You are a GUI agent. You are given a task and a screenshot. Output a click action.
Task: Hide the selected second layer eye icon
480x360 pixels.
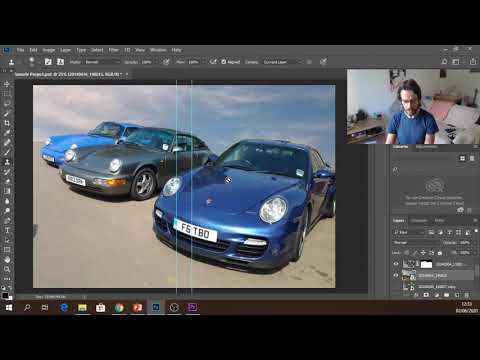pyautogui.click(x=396, y=275)
